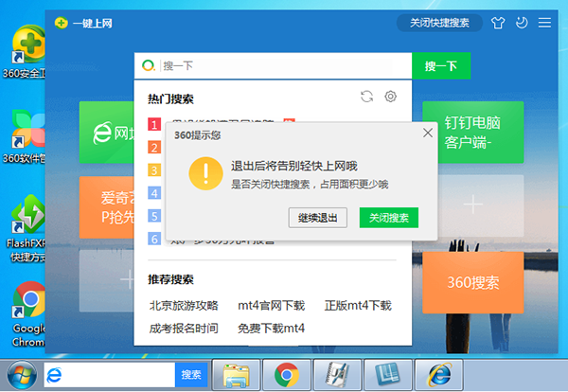Open the Windows Start menu
This screenshot has width=568, height=392.
(22, 375)
